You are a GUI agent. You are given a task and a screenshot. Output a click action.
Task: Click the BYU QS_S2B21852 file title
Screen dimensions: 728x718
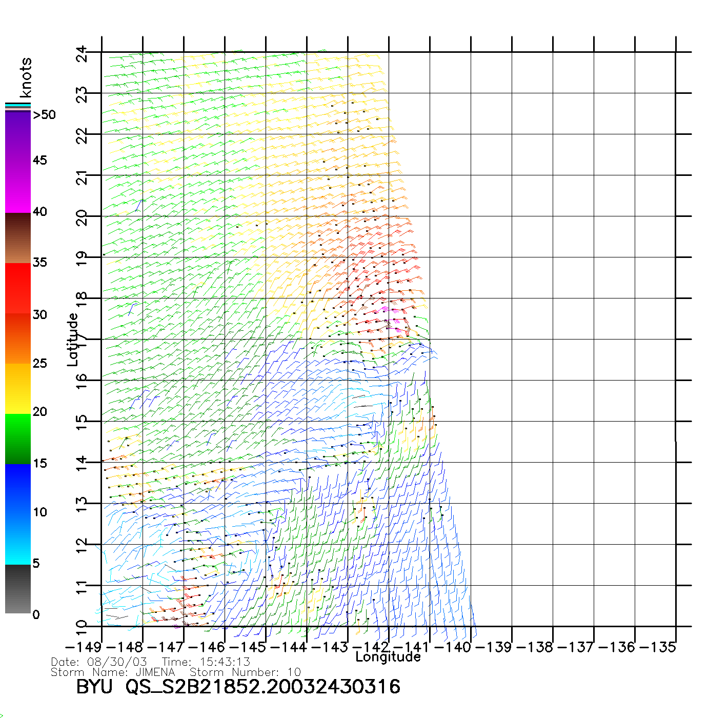point(238,687)
